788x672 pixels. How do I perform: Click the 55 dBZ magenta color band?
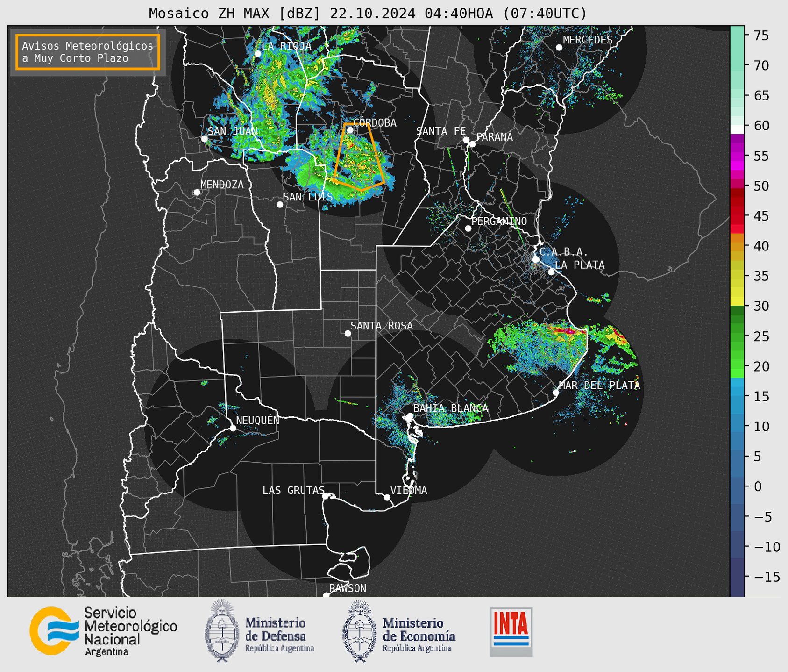(737, 156)
